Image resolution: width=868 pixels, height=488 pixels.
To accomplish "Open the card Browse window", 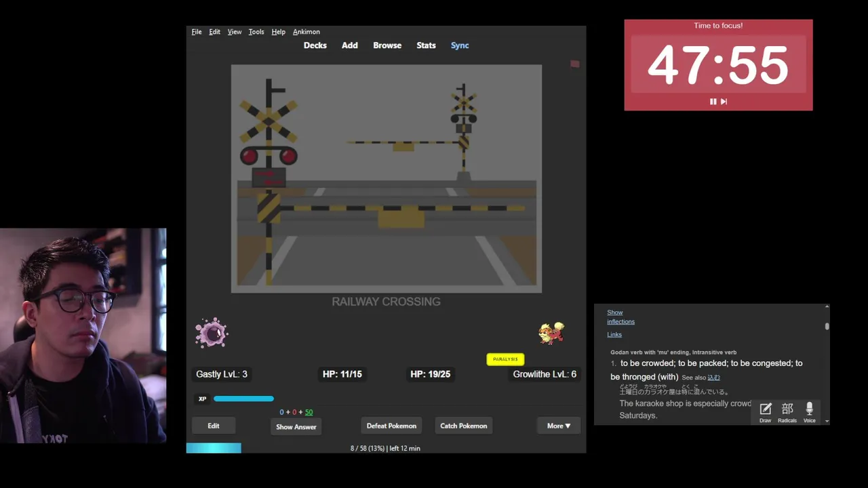I will coord(387,45).
